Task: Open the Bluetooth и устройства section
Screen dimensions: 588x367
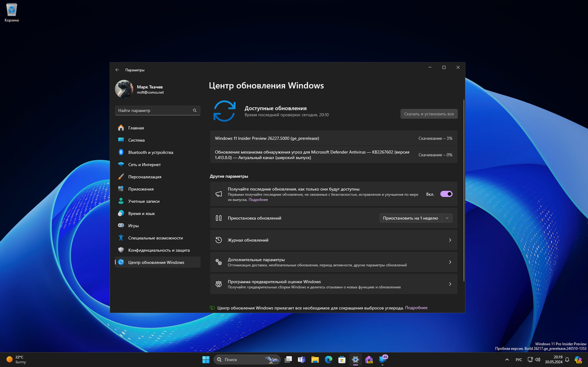Action: pyautogui.click(x=151, y=152)
